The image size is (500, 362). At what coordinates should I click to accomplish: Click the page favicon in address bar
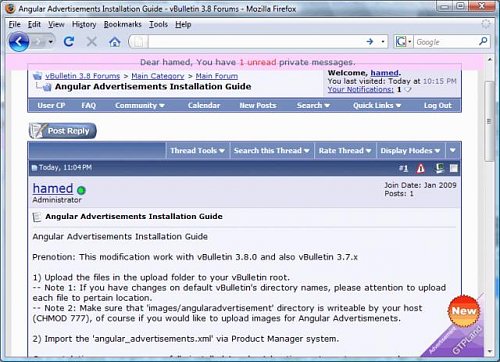pyautogui.click(x=138, y=42)
